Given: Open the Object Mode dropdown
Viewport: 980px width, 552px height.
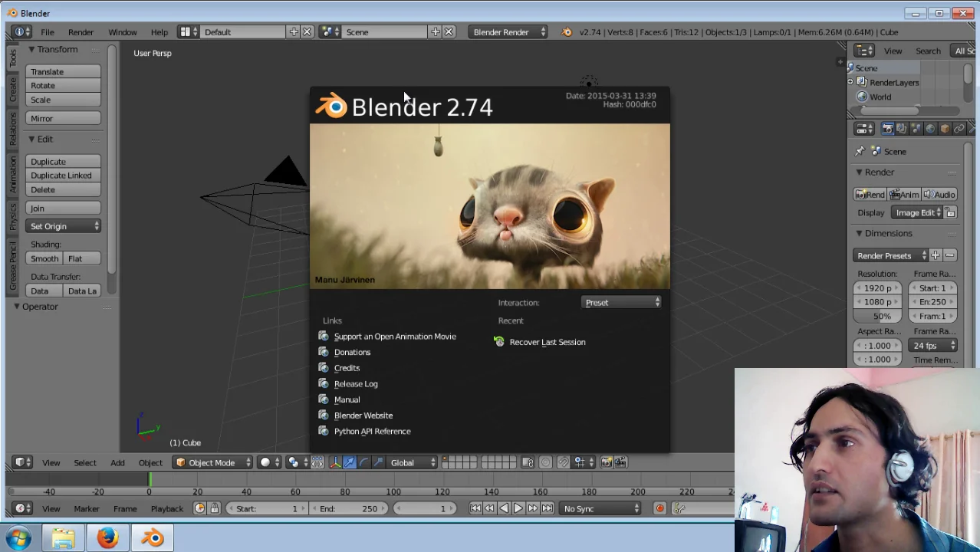Looking at the screenshot, I should tap(212, 462).
